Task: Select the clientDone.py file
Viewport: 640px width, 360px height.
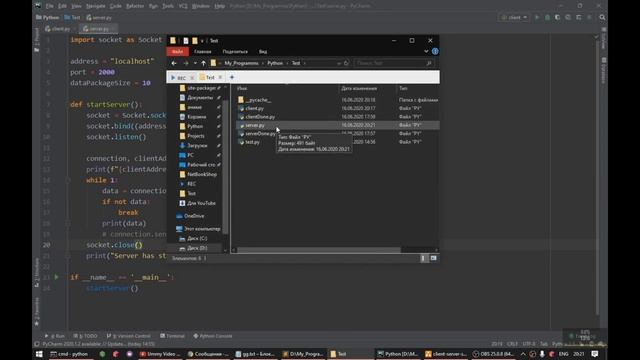Action: 260,117
